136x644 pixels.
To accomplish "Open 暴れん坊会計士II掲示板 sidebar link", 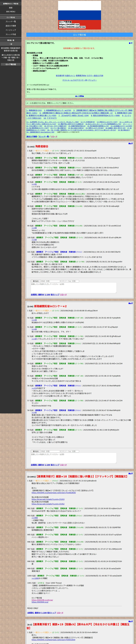I will coord(11,58).
